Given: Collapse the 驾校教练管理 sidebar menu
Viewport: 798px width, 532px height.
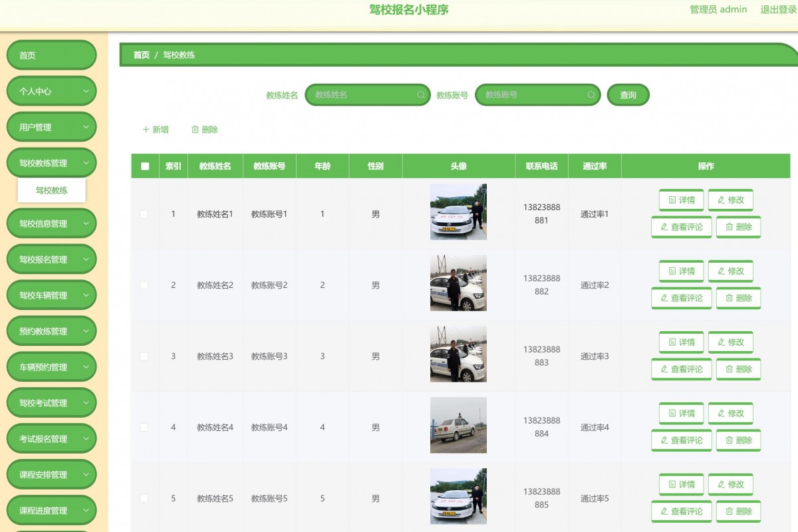Looking at the screenshot, I should [51, 162].
